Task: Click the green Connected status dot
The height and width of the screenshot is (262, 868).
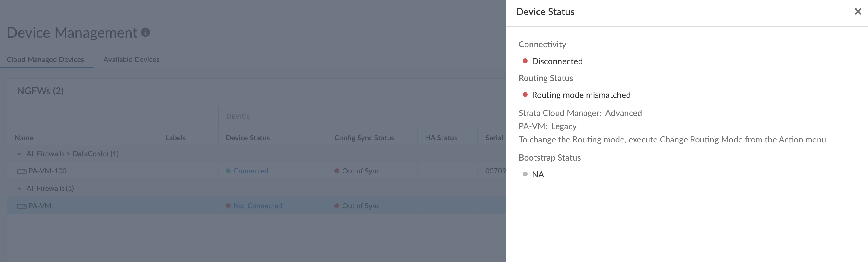Action: (228, 171)
